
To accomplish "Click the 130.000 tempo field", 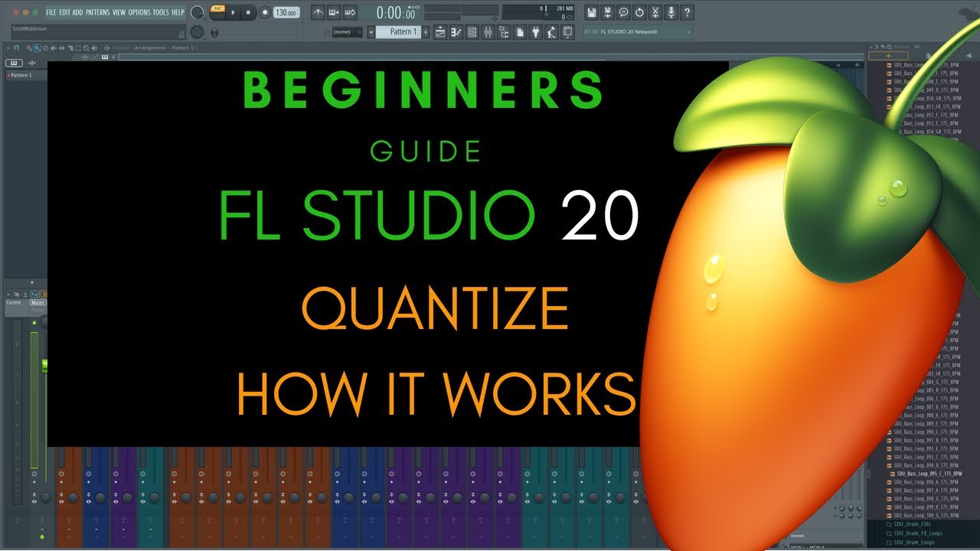I will pos(286,12).
